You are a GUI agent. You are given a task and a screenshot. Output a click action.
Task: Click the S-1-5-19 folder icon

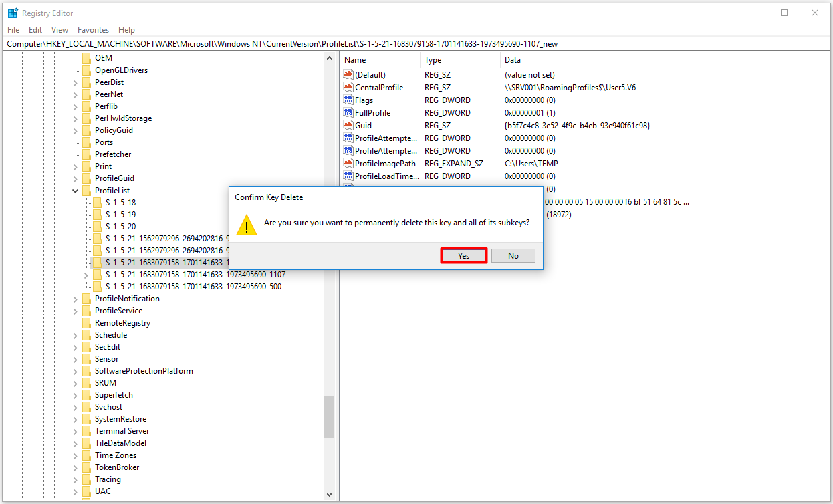97,215
